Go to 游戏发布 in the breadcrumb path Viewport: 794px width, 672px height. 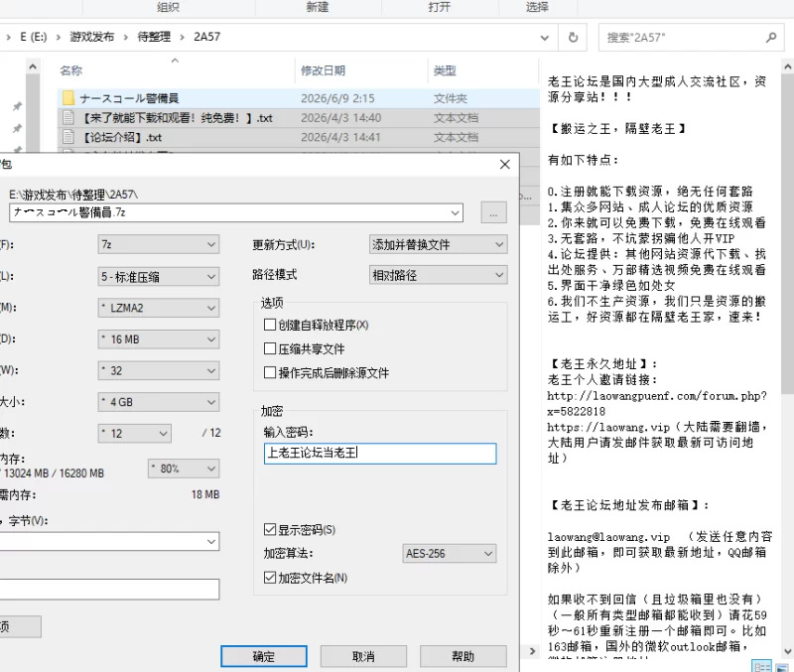coord(92,37)
